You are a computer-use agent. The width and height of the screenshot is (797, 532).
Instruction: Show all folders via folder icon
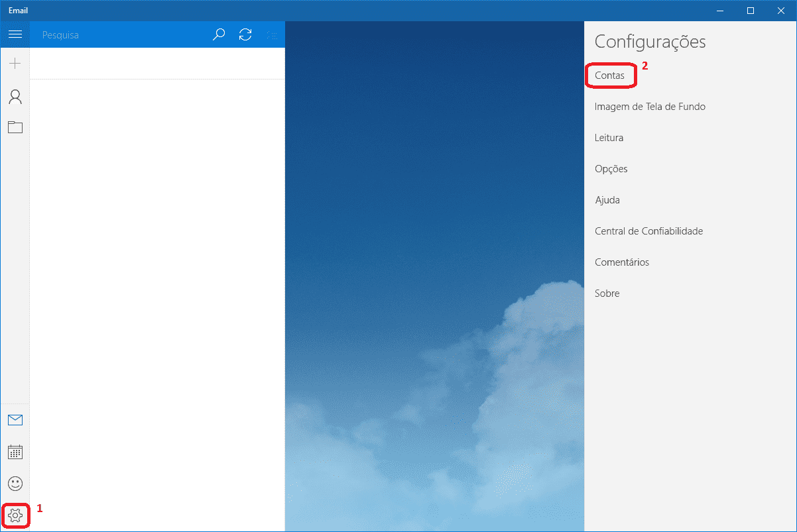[x=15, y=127]
